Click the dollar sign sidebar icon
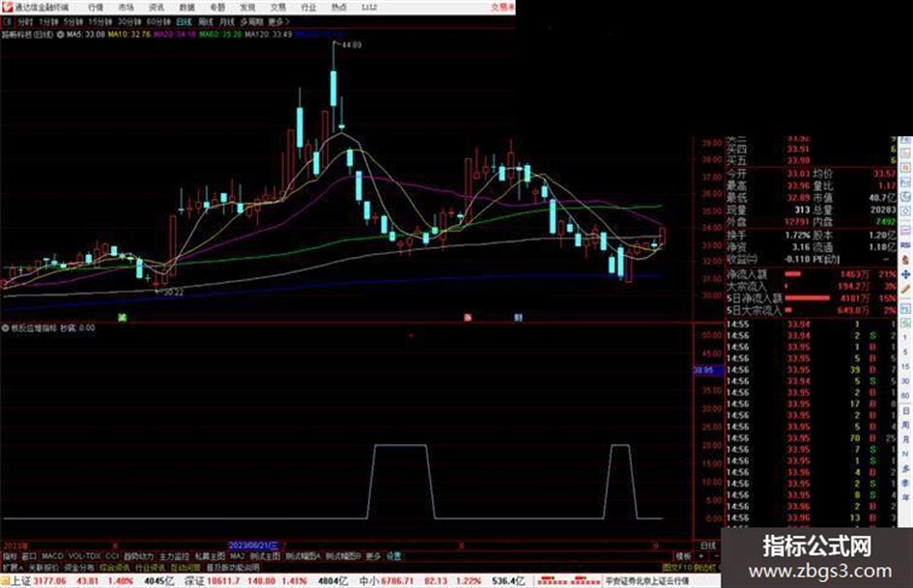The height and width of the screenshot is (588, 913). [905, 259]
